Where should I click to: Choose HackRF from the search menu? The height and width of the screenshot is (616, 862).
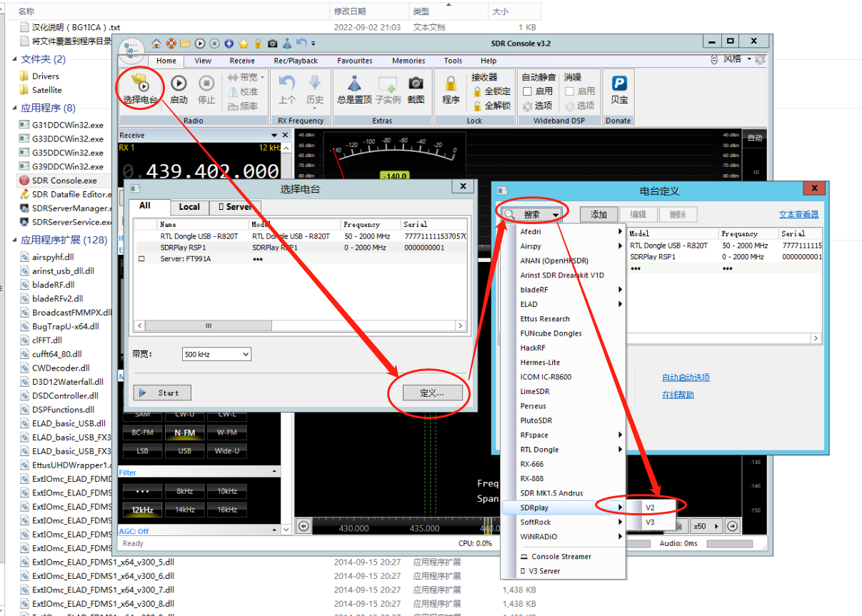pyautogui.click(x=533, y=348)
